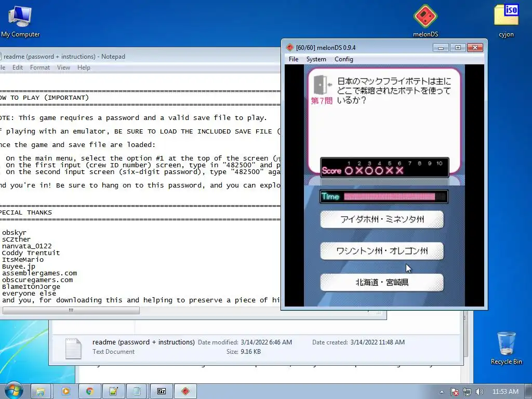Click 'BlameItOnJorge' line in Notepad

[x=31, y=287]
